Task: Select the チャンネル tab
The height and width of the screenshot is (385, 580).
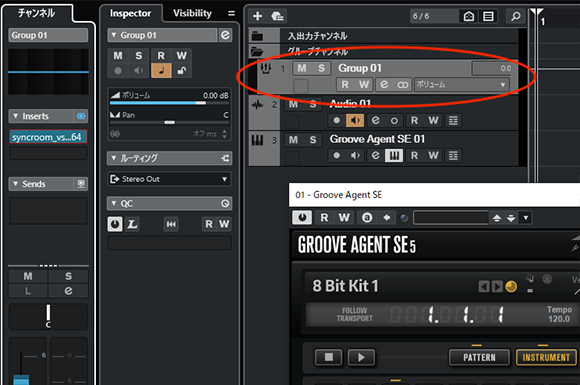Action: click(36, 13)
